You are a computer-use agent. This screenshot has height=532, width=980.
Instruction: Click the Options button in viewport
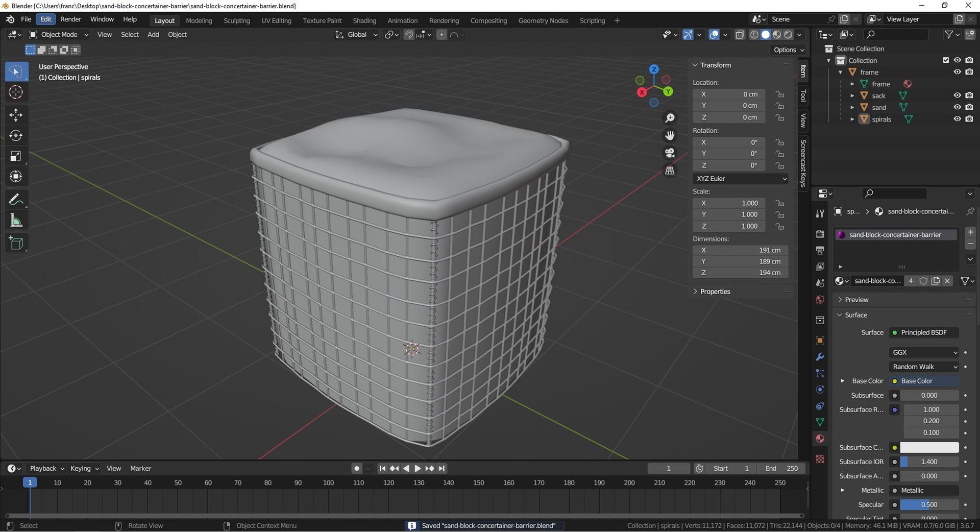point(789,50)
